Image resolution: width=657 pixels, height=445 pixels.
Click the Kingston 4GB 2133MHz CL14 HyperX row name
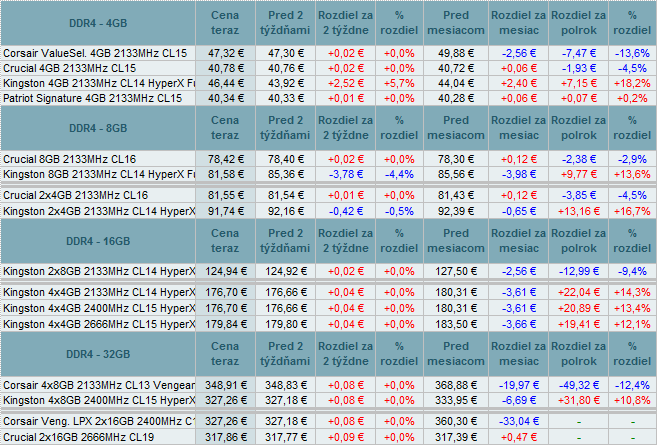pos(99,83)
